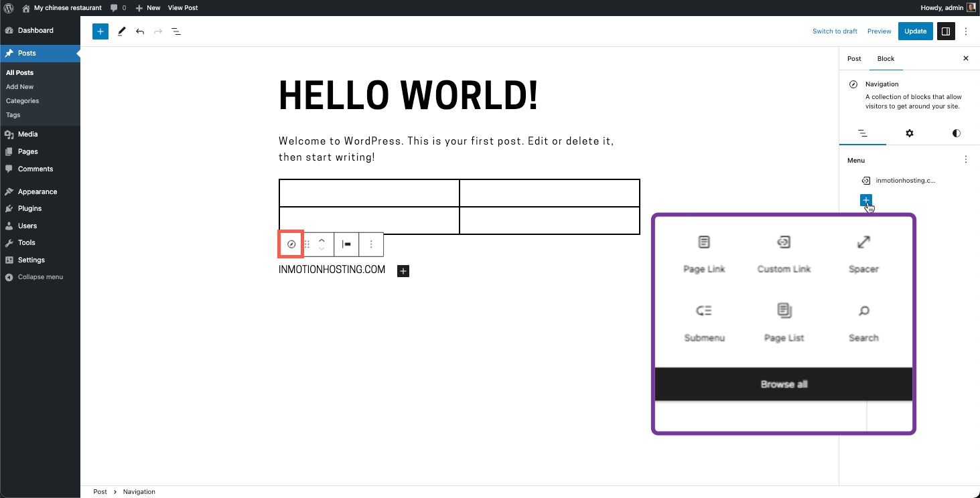Click the Browse all button
Screen dimensions: 980x498
784,384
